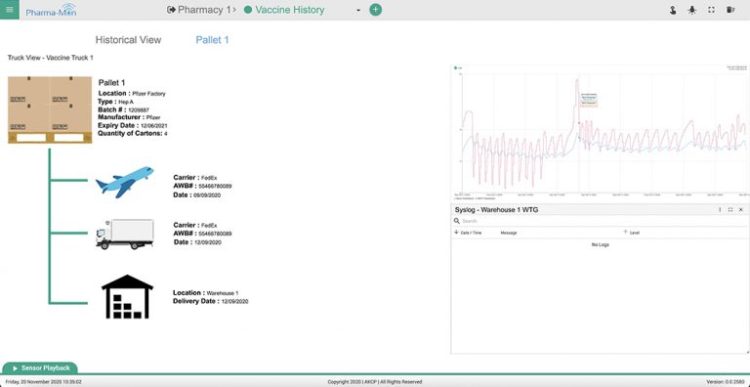This screenshot has width=750, height=387.
Task: Switch to the Historical View tab
Action: pyautogui.click(x=128, y=40)
